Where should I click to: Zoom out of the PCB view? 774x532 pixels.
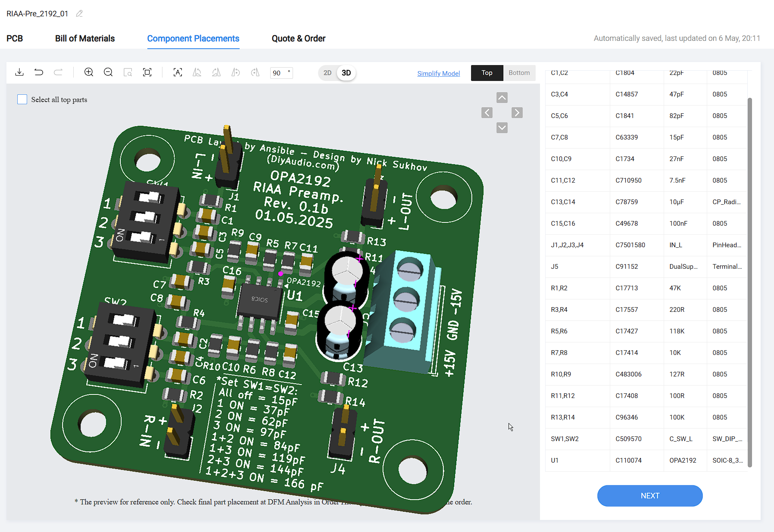click(108, 72)
